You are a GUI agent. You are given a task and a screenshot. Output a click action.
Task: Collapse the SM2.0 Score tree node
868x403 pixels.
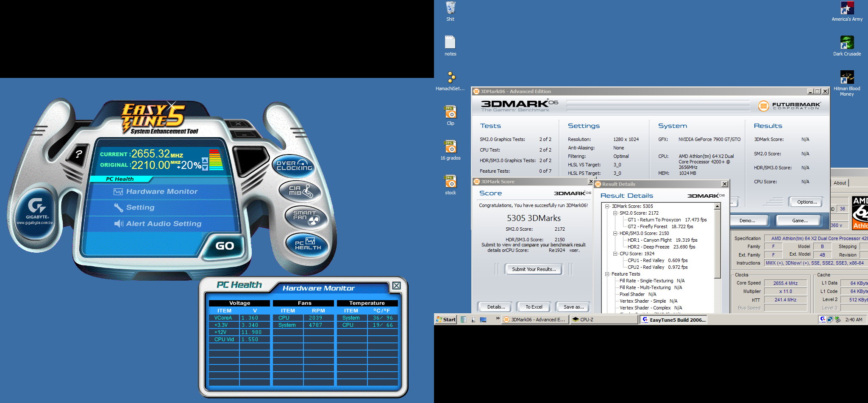tap(615, 213)
